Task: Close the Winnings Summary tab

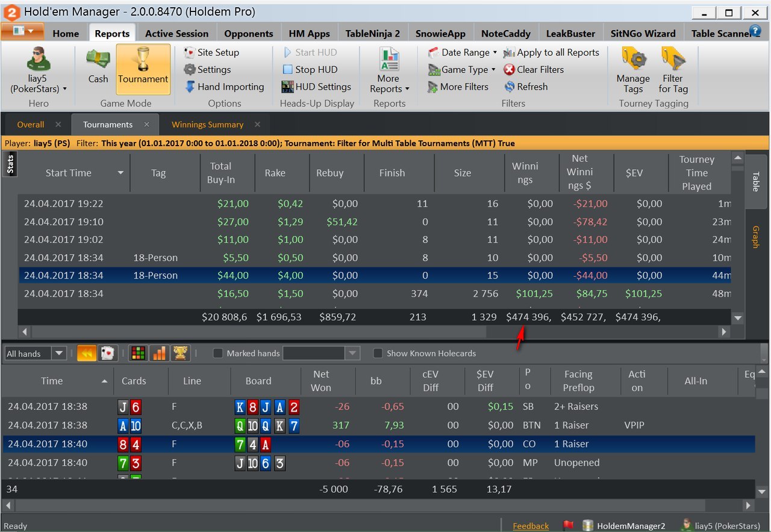Action: click(257, 125)
